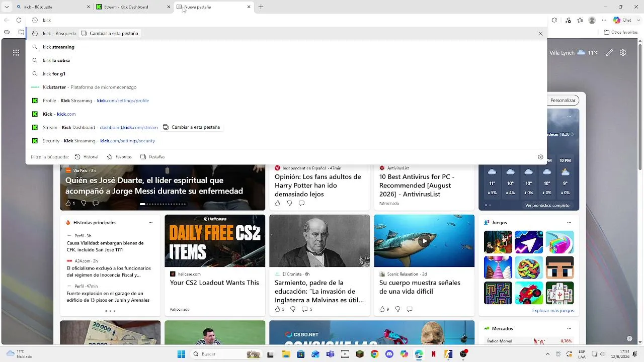Open the Mercados card options menu
This screenshot has height=362, width=644.
click(569, 328)
